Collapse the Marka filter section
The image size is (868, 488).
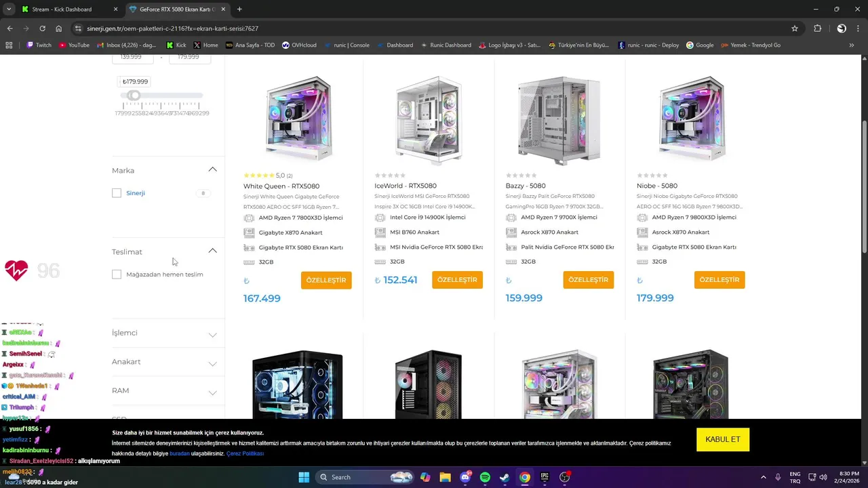212,169
